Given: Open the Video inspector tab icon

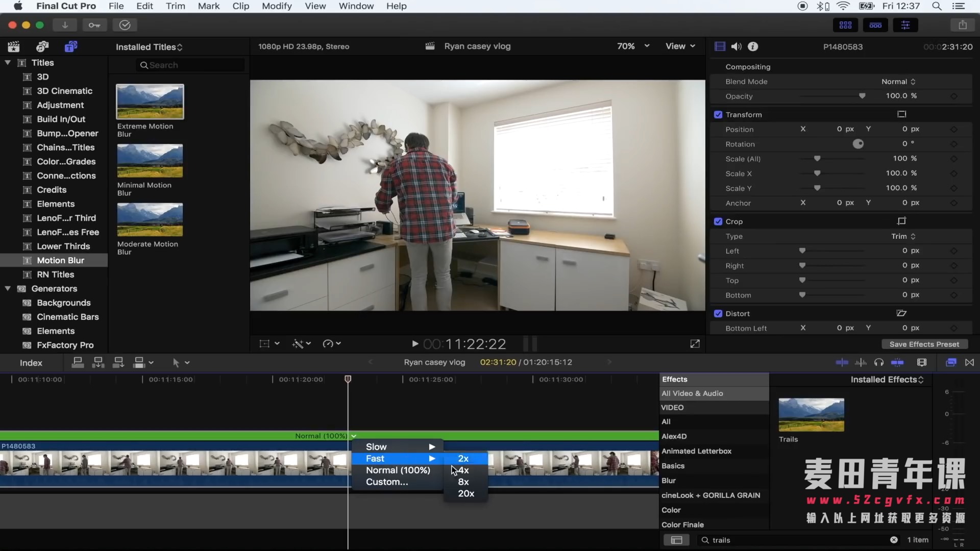Looking at the screenshot, I should [720, 46].
